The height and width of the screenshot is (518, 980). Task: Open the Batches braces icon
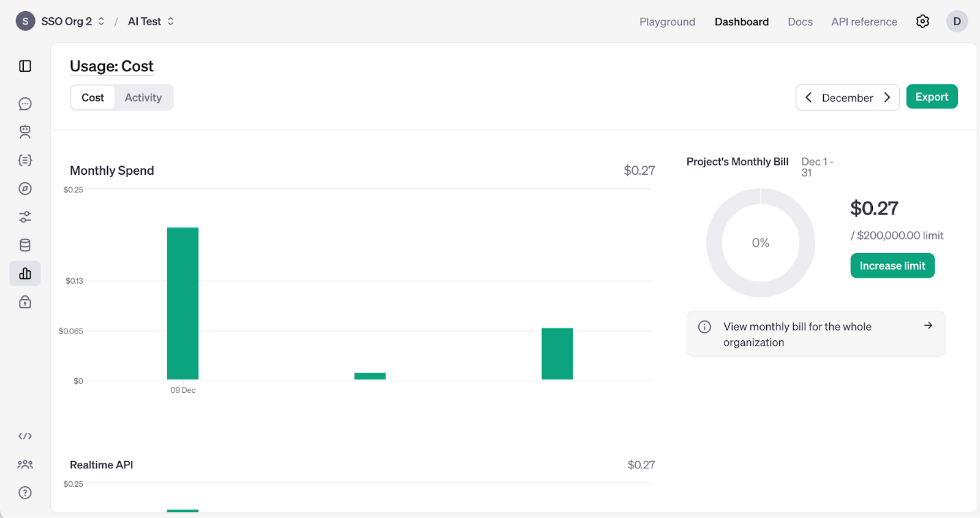25,161
